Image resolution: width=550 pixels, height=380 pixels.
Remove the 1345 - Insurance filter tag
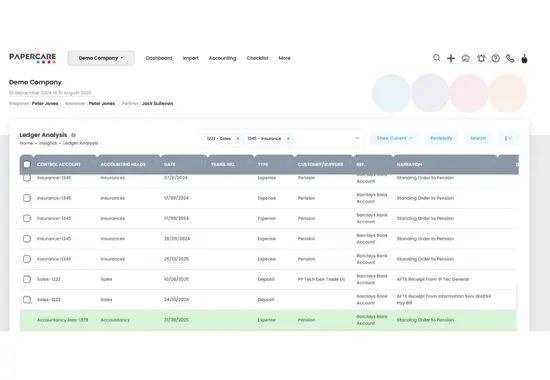tap(288, 139)
